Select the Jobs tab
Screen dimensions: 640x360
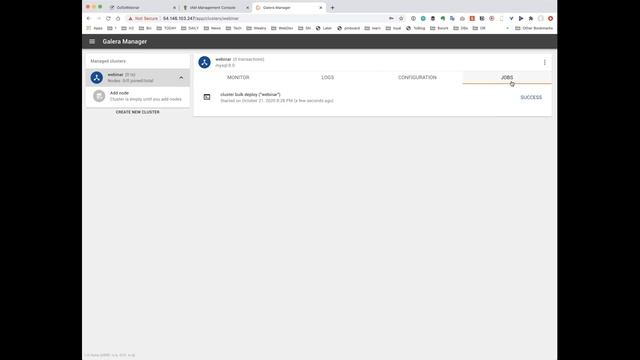click(x=507, y=77)
